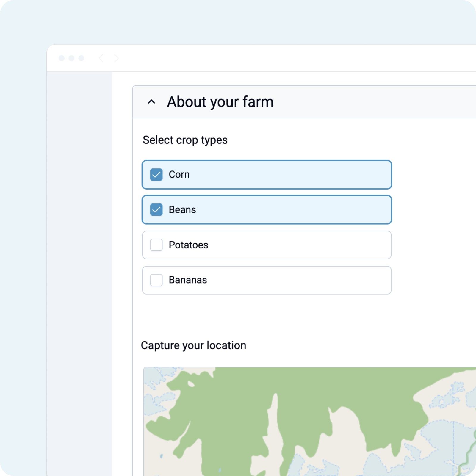476x476 pixels.
Task: Click the third window control dot
Action: (81, 58)
